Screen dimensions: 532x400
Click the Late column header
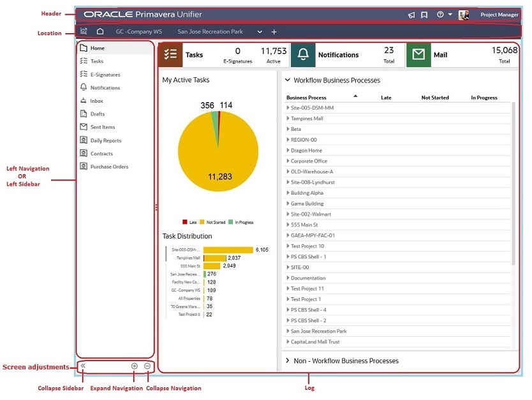point(386,98)
